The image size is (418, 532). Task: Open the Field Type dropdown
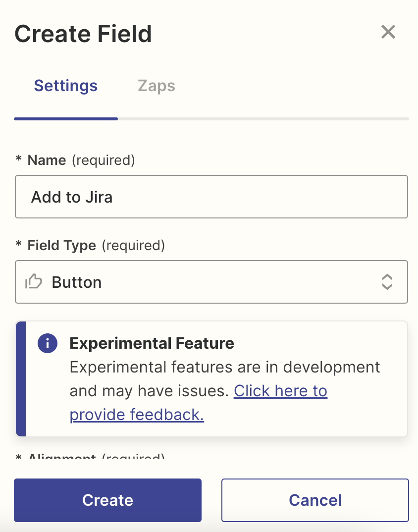211,282
